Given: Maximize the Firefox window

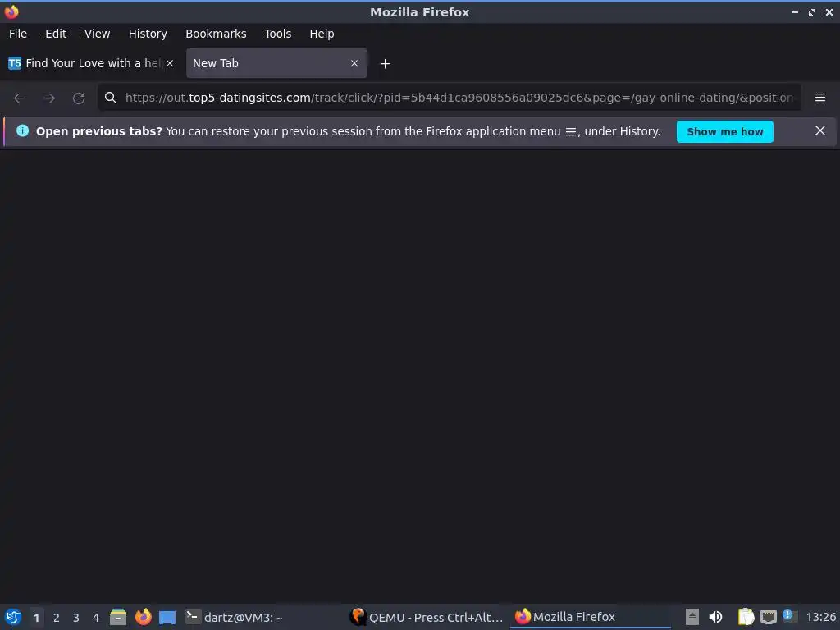Looking at the screenshot, I should pyautogui.click(x=812, y=11).
